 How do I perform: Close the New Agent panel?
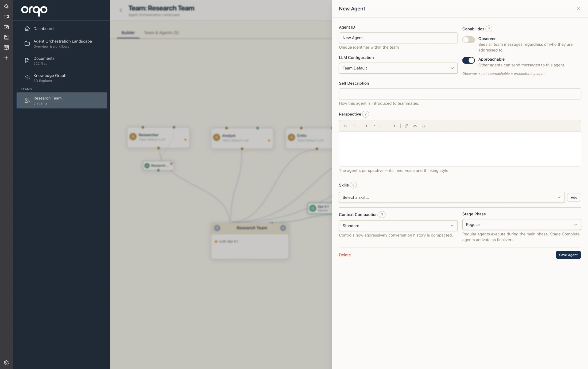(x=578, y=9)
